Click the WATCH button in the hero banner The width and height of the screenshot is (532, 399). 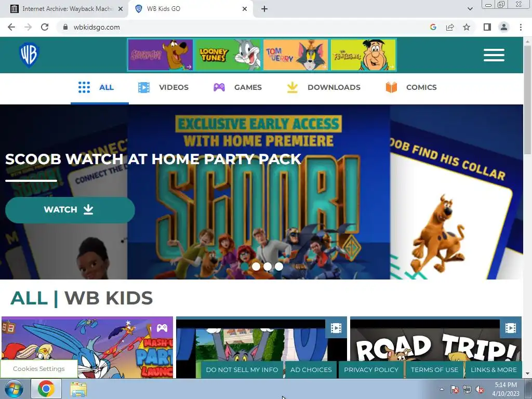tap(70, 210)
